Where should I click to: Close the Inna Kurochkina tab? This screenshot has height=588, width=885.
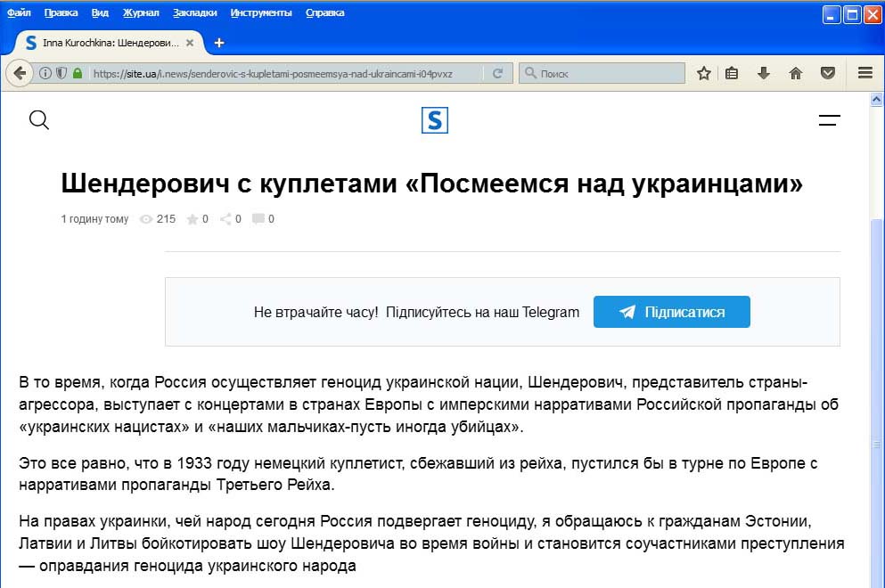(x=190, y=43)
